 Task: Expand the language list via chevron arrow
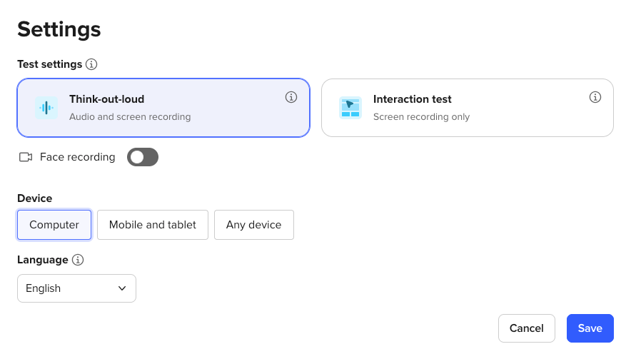[x=122, y=288]
